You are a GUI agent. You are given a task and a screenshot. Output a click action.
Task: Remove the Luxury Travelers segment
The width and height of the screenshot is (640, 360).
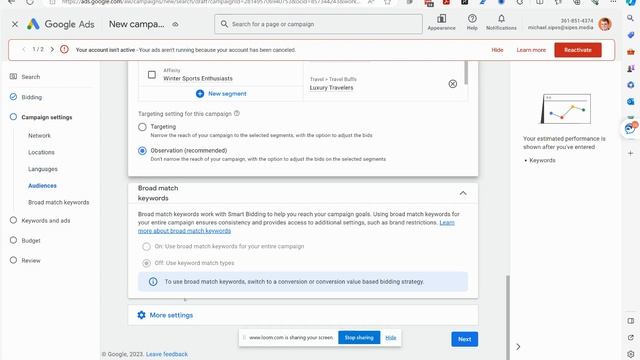tap(453, 84)
